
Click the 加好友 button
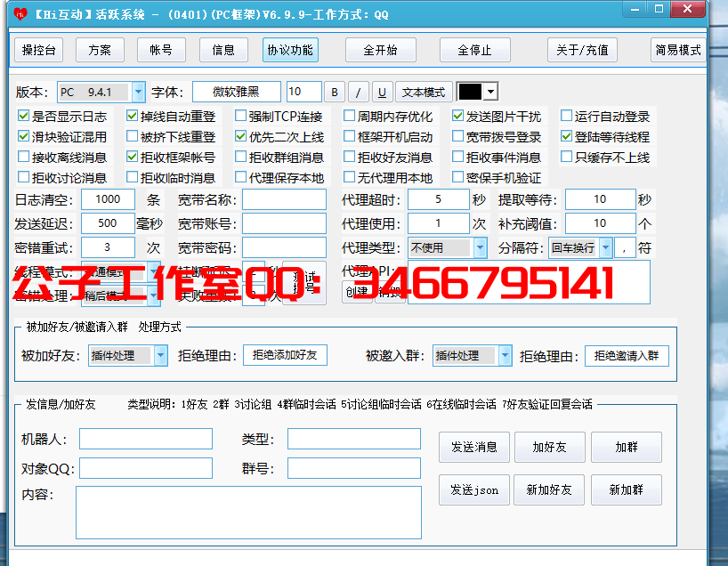coord(550,447)
